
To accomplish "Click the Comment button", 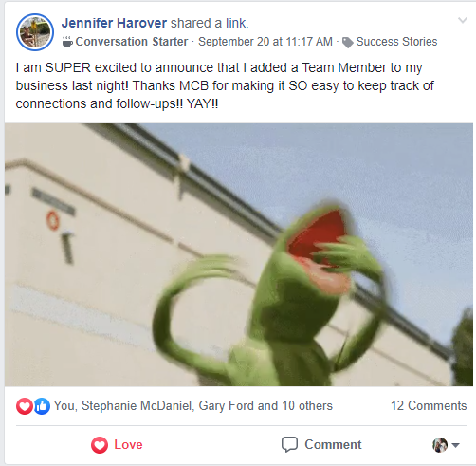I will [x=321, y=445].
